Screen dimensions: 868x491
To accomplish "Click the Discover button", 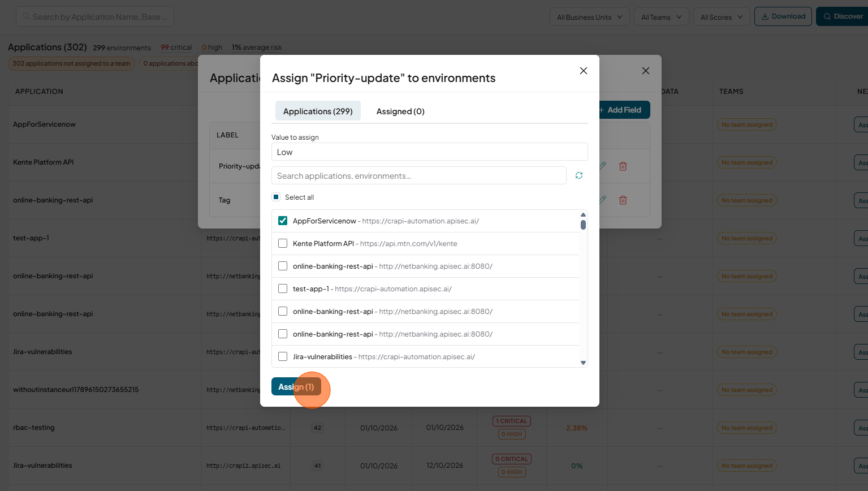I will pyautogui.click(x=843, y=16).
